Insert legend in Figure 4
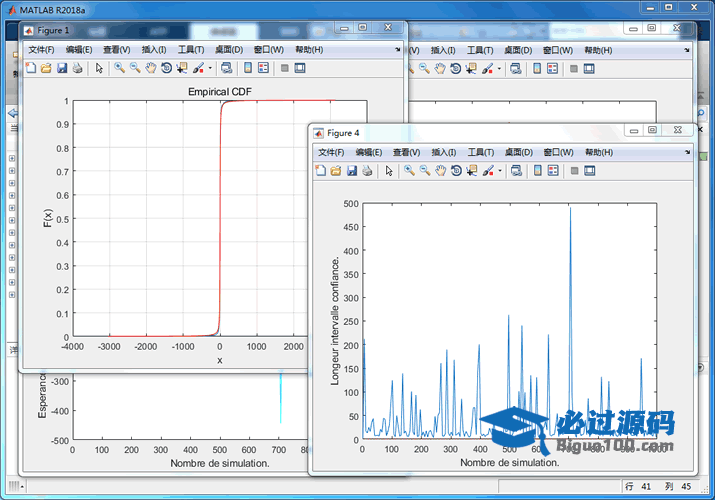715x500 pixels. [x=553, y=171]
